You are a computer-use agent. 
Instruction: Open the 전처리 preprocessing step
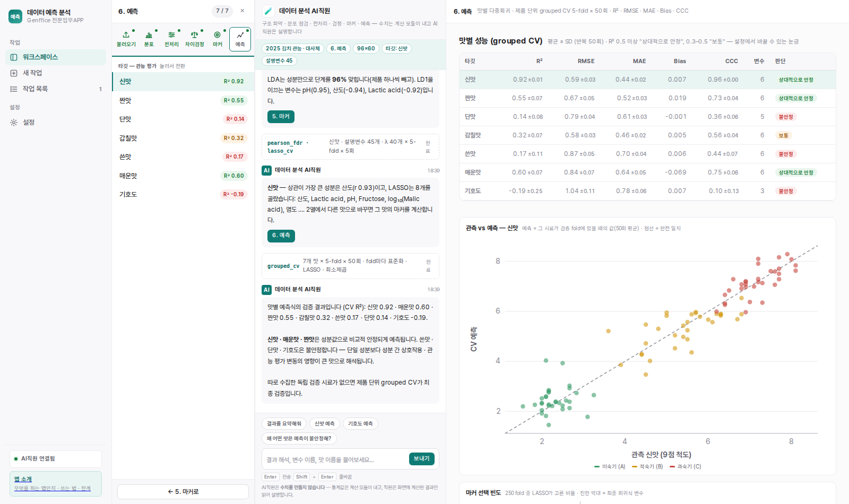coord(171,39)
